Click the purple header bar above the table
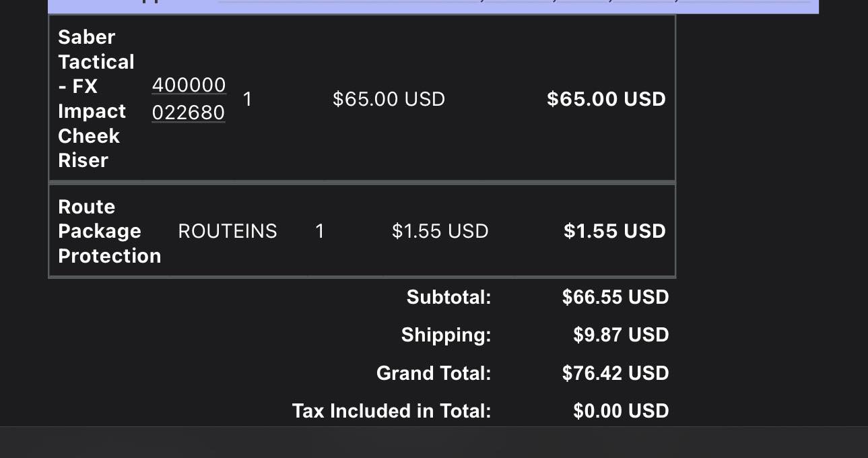The width and height of the screenshot is (868, 458). tap(434, 7)
